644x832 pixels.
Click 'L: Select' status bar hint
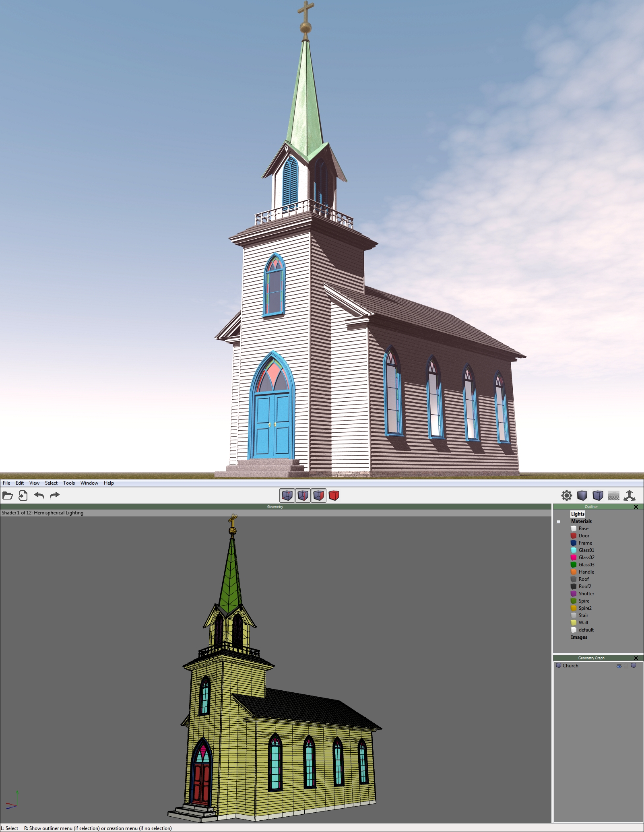[x=10, y=828]
